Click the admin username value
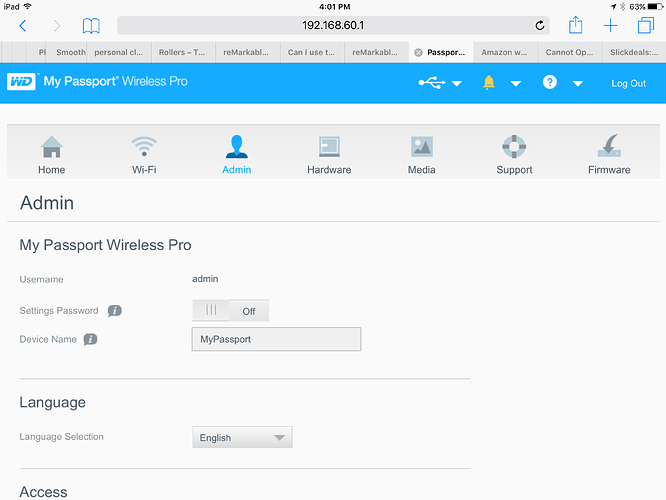 (205, 279)
